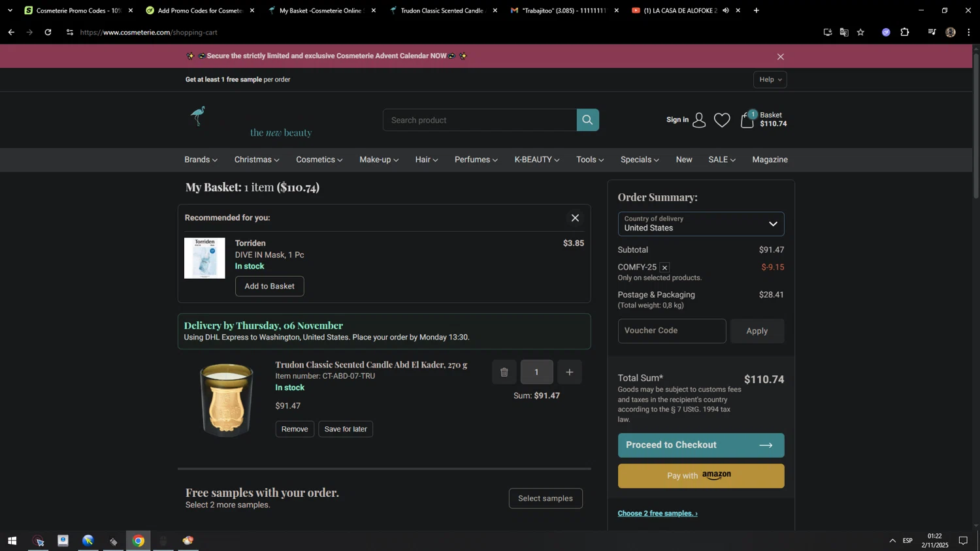Reload the page with the refresh icon

[x=48, y=32]
